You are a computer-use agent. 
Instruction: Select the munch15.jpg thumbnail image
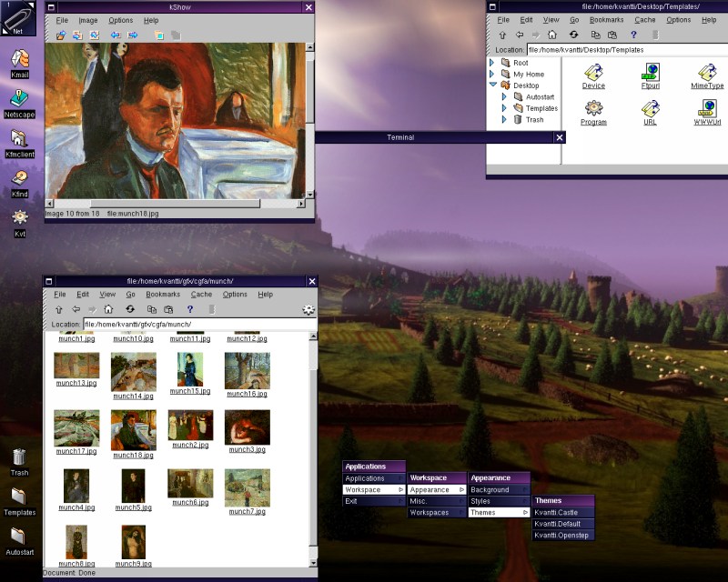pyautogui.click(x=190, y=369)
